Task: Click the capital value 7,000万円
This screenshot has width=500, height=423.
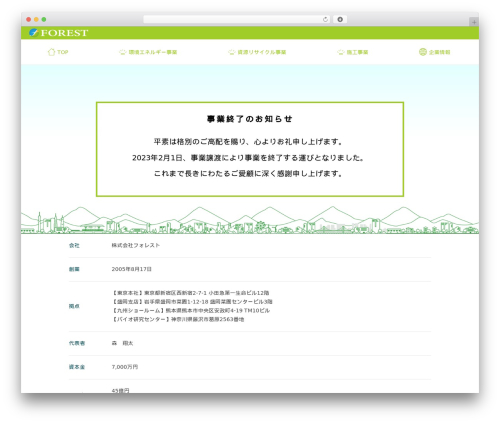Action: (x=125, y=367)
